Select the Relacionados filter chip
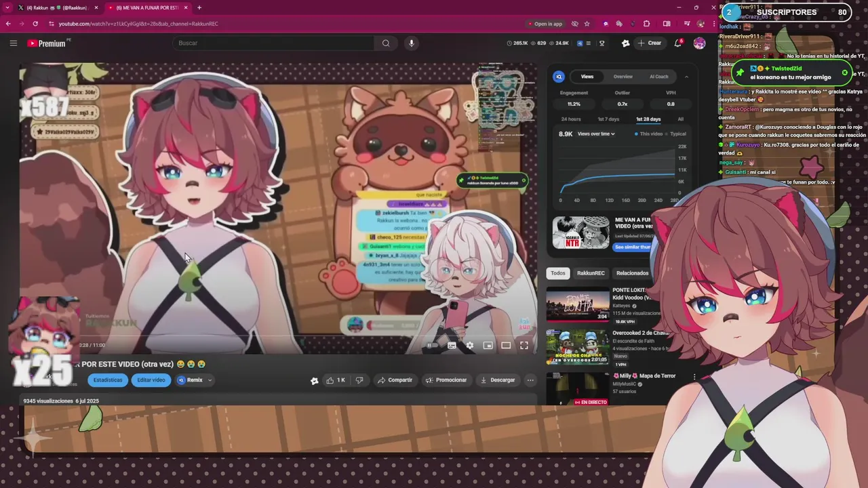Image resolution: width=868 pixels, height=488 pixels. (x=632, y=273)
